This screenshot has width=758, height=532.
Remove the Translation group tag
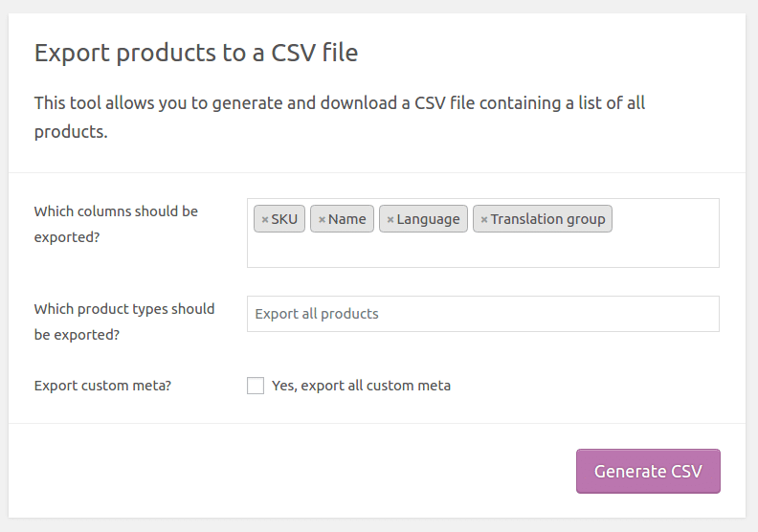[484, 219]
